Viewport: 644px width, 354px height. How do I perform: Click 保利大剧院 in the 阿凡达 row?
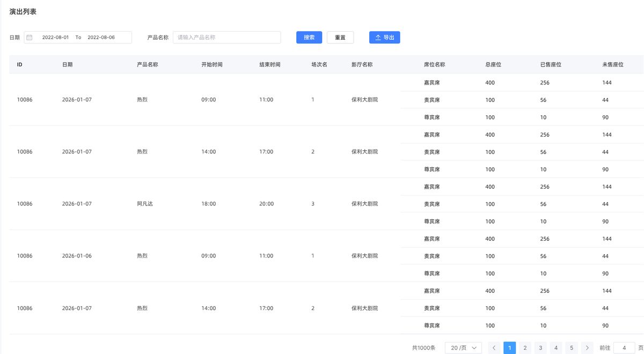pyautogui.click(x=365, y=204)
